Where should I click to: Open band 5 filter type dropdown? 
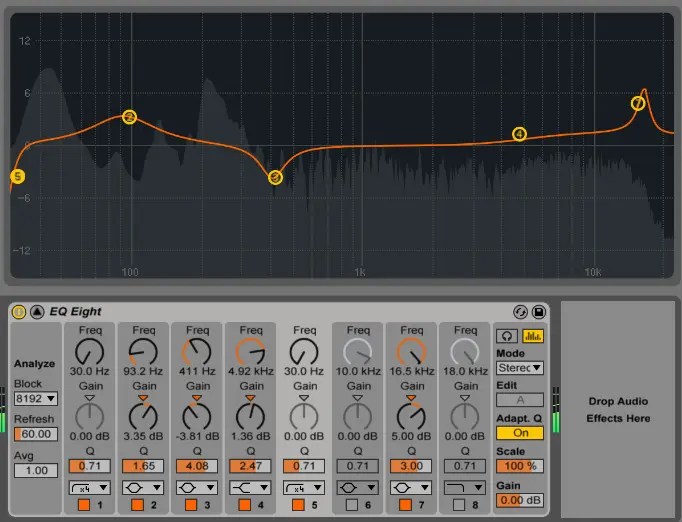point(304,488)
